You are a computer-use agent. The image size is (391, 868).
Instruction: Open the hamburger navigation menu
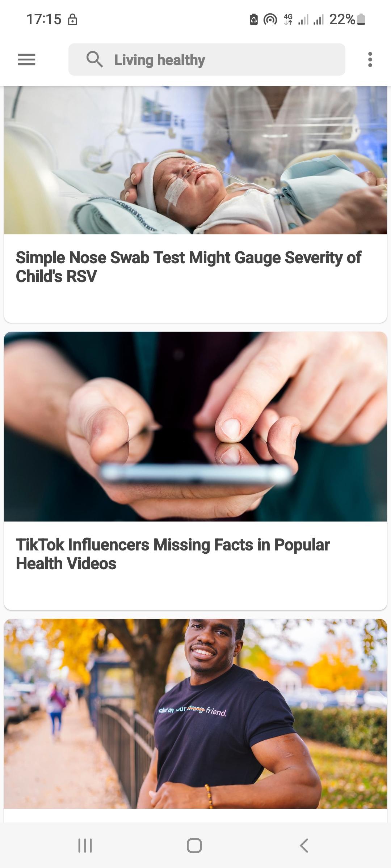pyautogui.click(x=27, y=59)
